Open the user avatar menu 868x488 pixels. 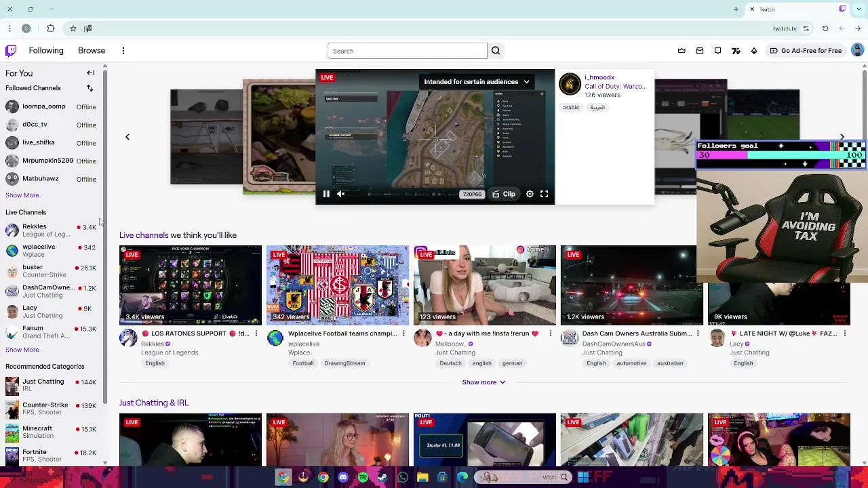857,50
